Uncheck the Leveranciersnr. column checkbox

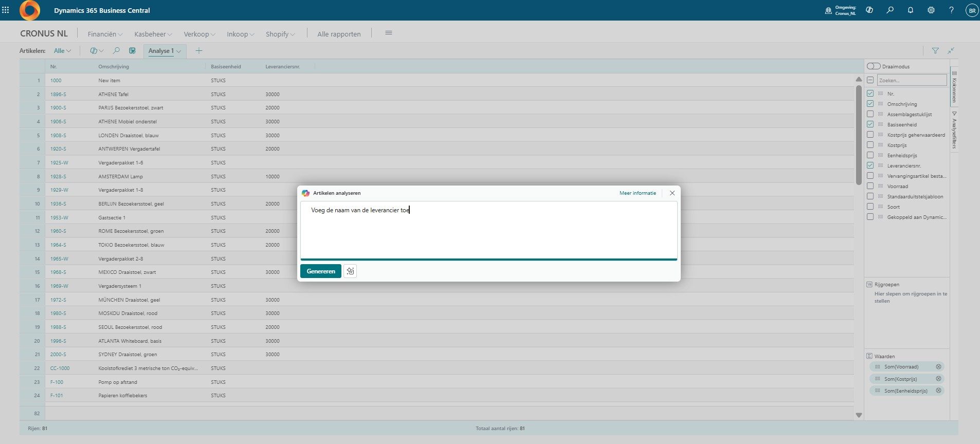click(870, 165)
